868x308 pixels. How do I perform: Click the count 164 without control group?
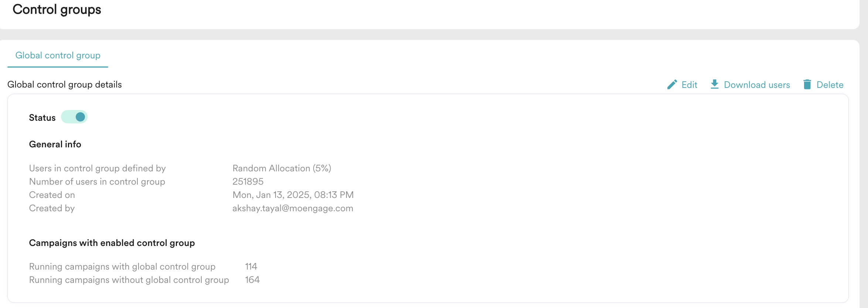[x=252, y=280]
